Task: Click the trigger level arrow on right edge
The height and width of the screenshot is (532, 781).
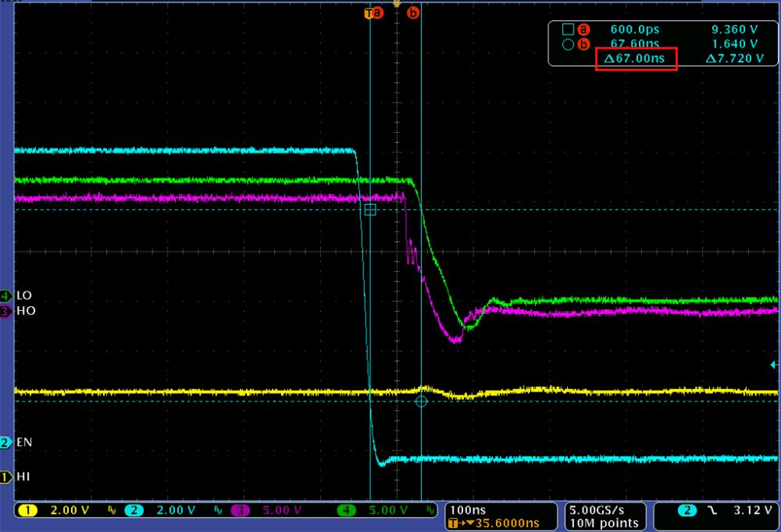Action: pyautogui.click(x=775, y=365)
